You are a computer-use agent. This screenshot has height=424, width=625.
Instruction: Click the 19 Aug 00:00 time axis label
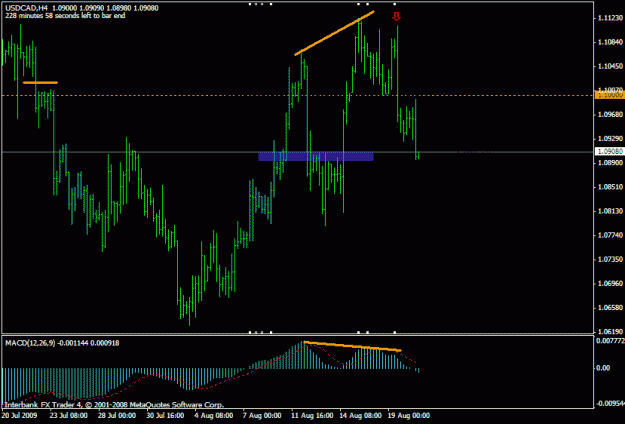[410, 416]
